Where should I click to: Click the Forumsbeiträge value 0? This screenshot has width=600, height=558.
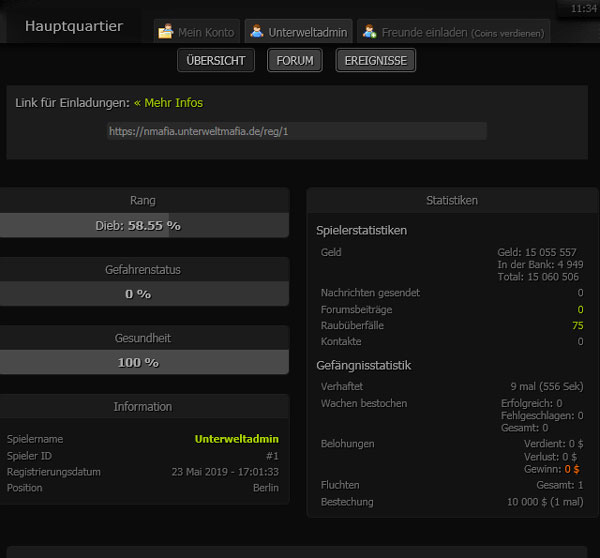point(580,310)
